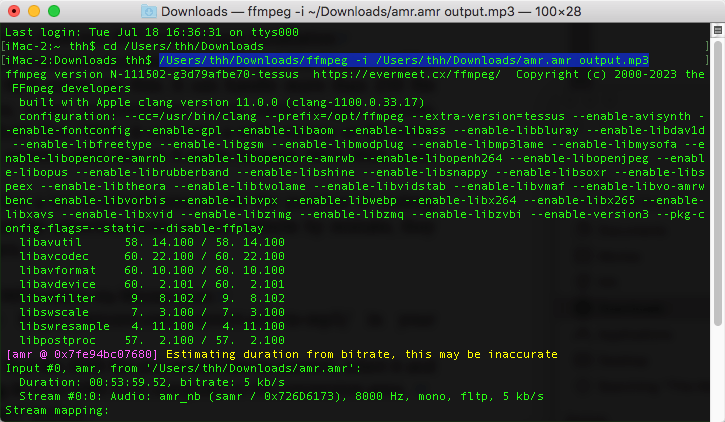Screen dimensions: 725x422
Task: Click the 'Input #0, amr, from' line
Action: 183,368
